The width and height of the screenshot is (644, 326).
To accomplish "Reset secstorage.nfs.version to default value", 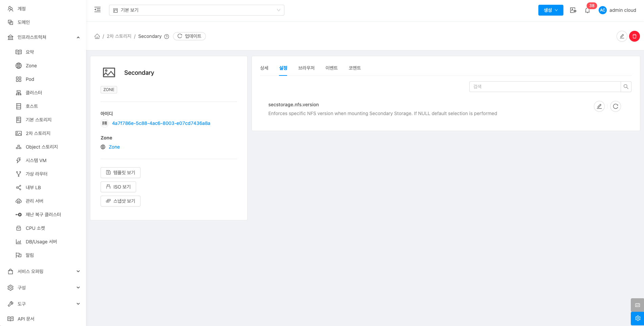I will coord(615,106).
